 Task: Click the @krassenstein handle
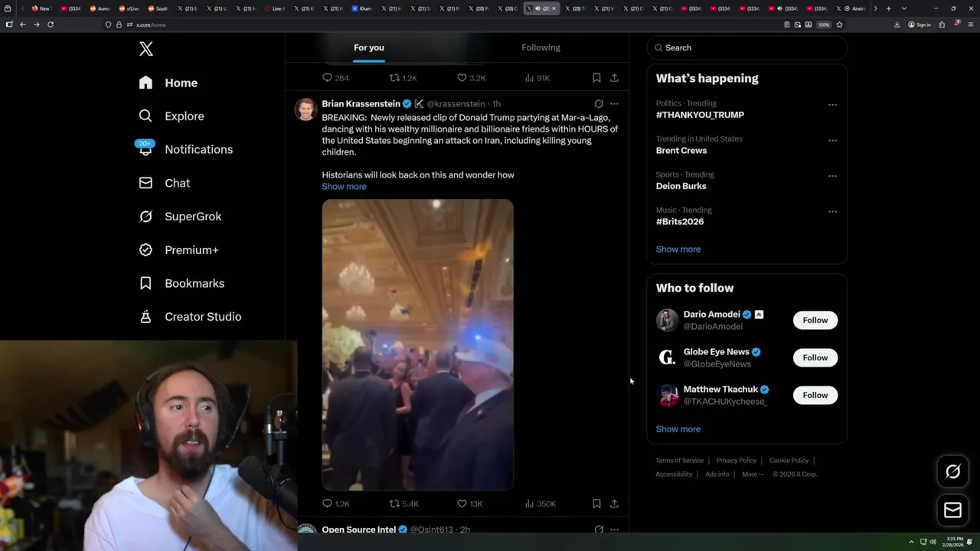[x=456, y=103]
